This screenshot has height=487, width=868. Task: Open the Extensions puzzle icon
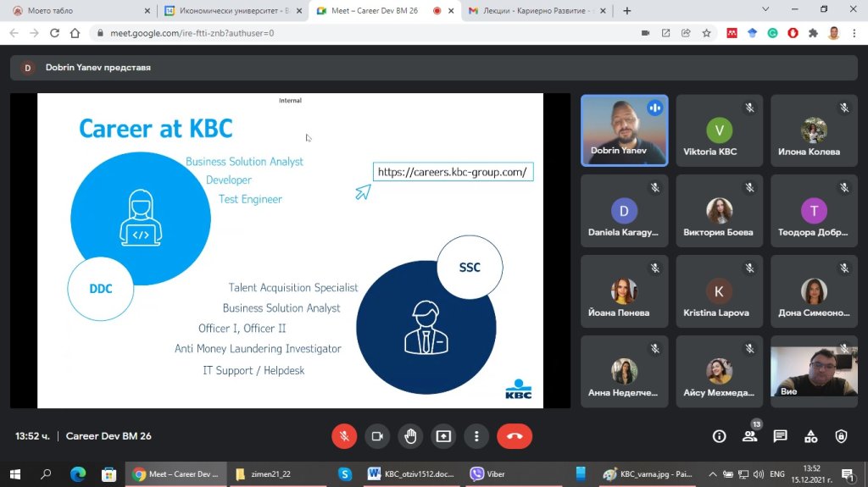813,33
